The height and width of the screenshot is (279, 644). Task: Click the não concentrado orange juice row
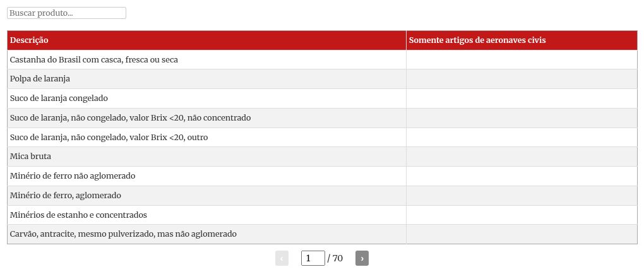pos(131,118)
